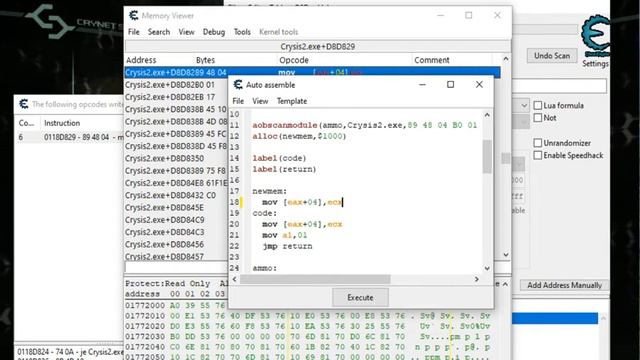Click the Cheat Engine icon in Memory Viewer title

tap(134, 16)
